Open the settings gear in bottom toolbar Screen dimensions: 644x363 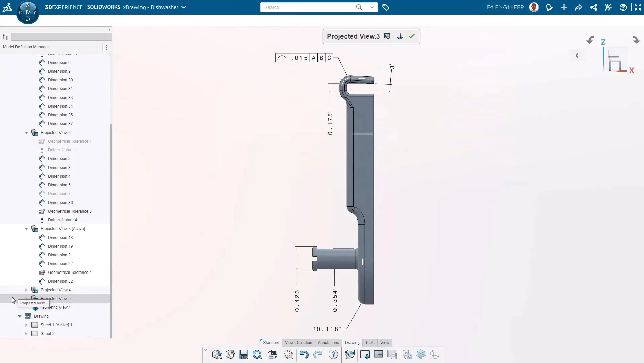click(288, 354)
